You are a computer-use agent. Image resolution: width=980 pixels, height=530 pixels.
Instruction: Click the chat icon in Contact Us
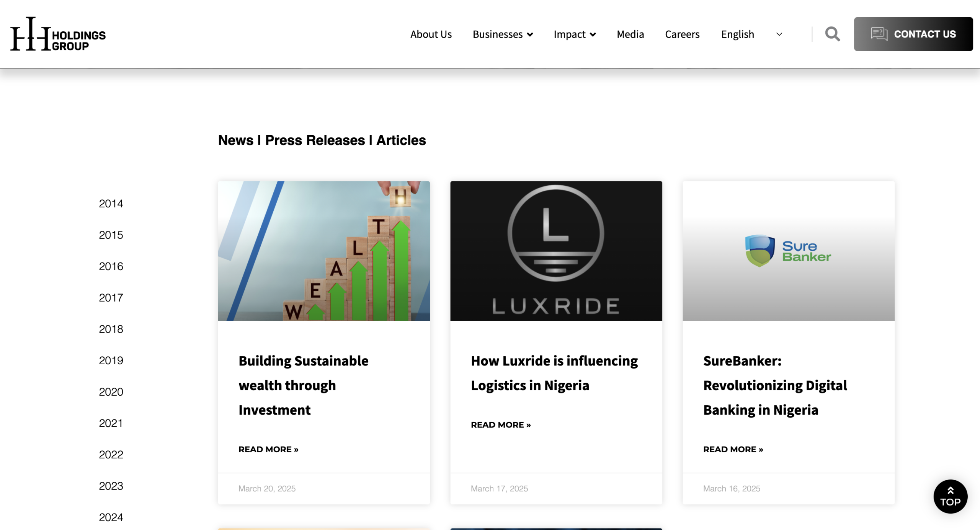point(879,34)
